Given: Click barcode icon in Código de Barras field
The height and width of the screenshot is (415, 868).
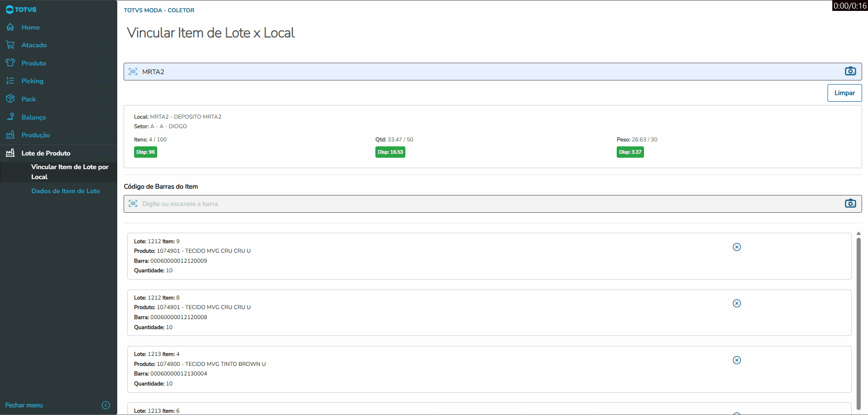Looking at the screenshot, I should click(133, 204).
